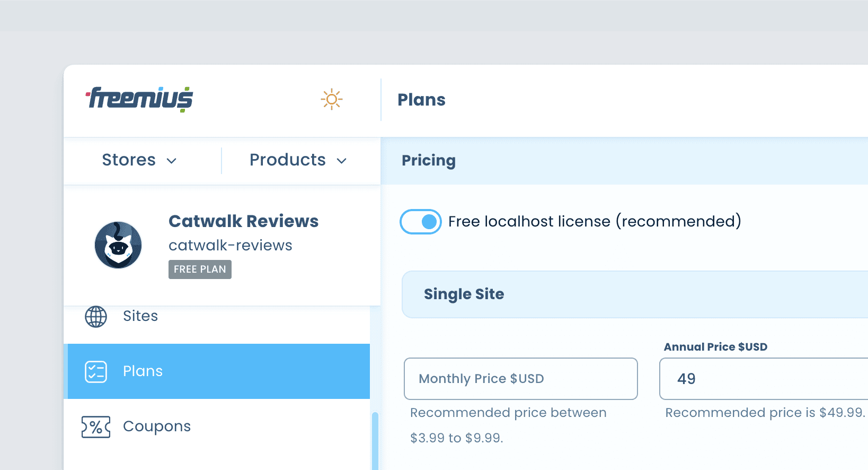868x470 pixels.
Task: Open the Stores dropdown
Action: pyautogui.click(x=139, y=160)
